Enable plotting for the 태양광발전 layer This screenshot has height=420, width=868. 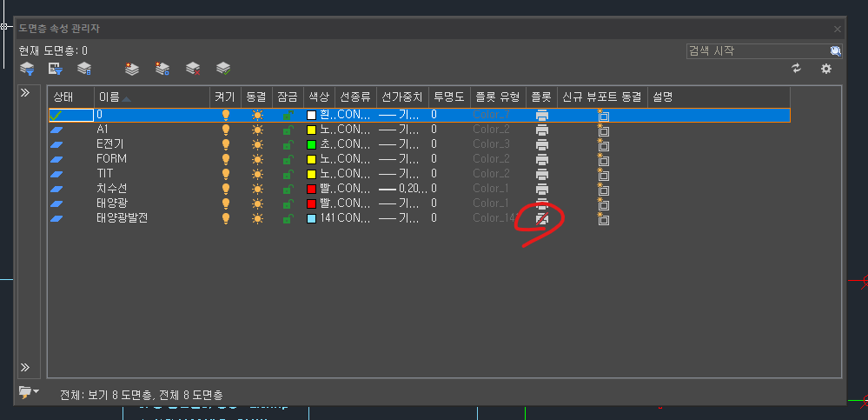point(541,218)
